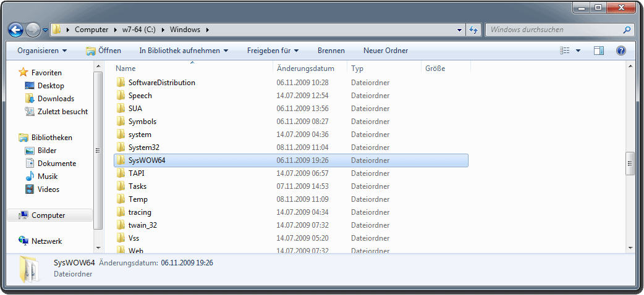Expand the view options dropdown arrow
The image size is (644, 295).
pos(578,51)
